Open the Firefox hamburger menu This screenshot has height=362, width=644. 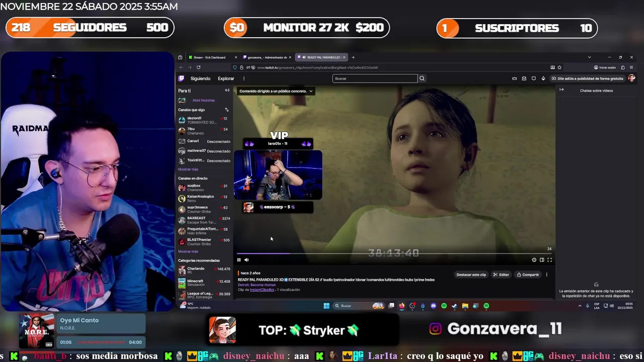(631, 67)
